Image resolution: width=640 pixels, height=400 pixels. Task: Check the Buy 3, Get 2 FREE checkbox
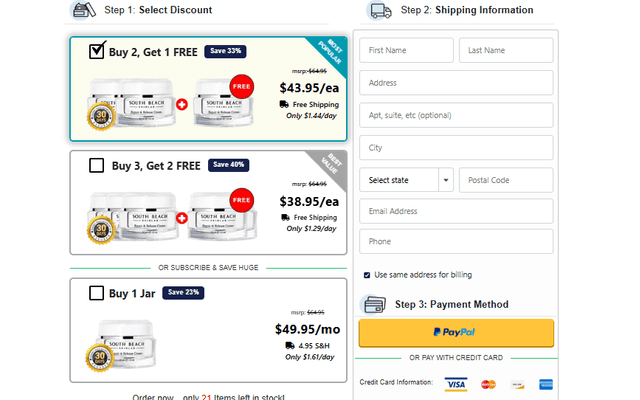click(96, 166)
